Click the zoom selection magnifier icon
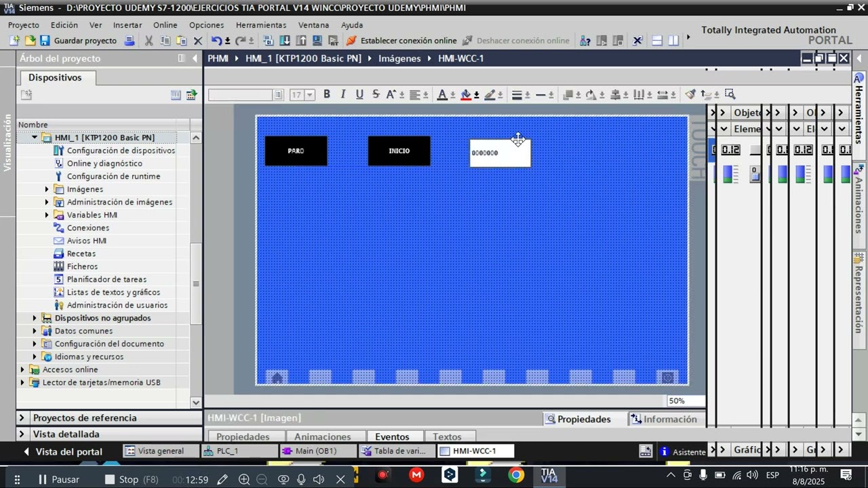Image resolution: width=868 pixels, height=488 pixels. pos(730,94)
